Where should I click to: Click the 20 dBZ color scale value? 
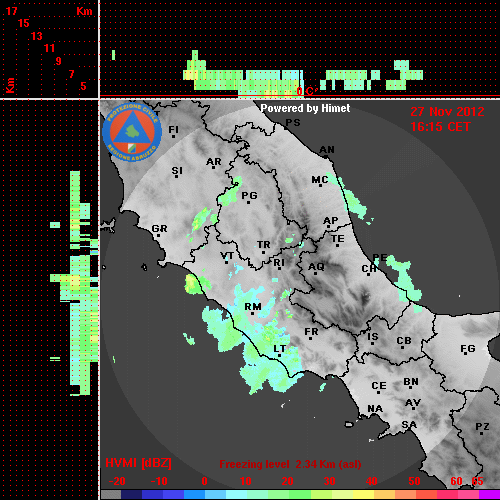(x=287, y=481)
